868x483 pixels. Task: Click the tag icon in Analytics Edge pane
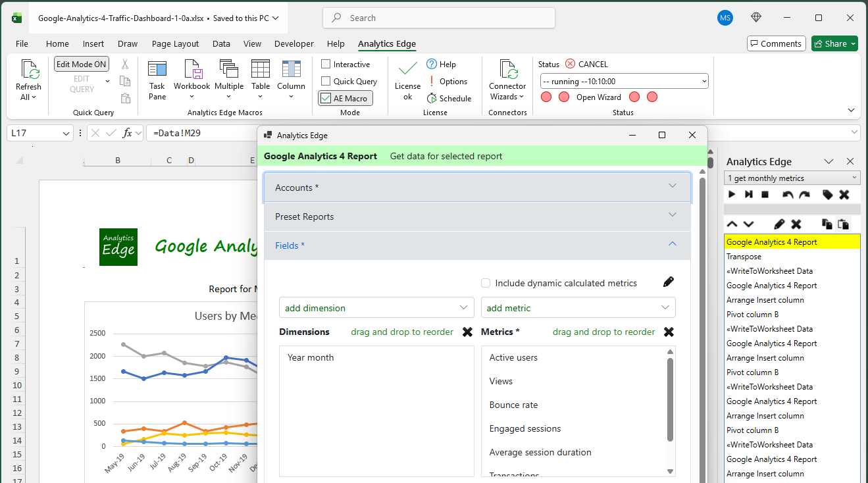[x=827, y=195]
